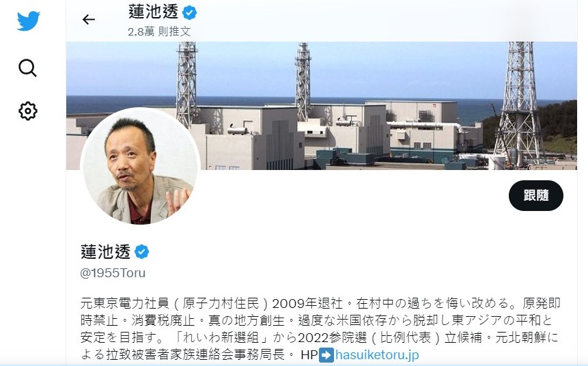The image size is (588, 366).
Task: Open the power plant banner image
Action: point(322,106)
